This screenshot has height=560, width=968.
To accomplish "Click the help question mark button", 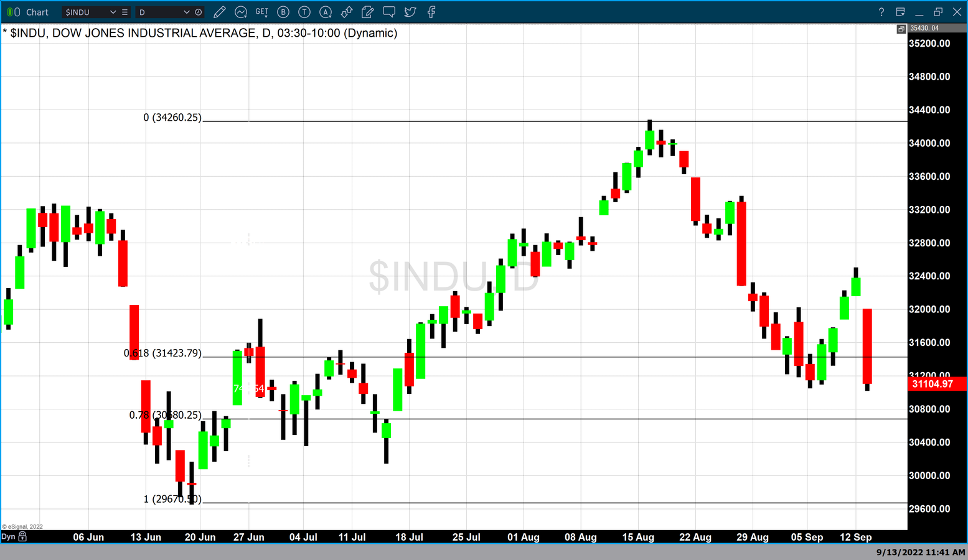I will [x=881, y=12].
